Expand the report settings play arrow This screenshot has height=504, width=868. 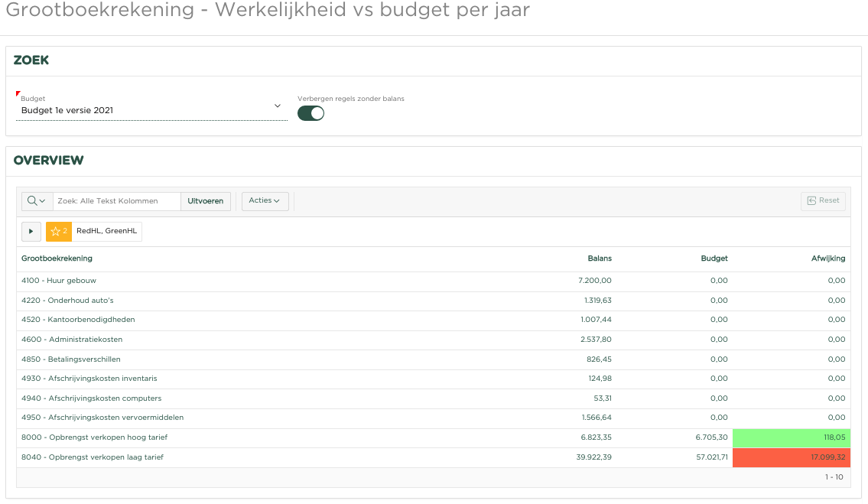point(31,231)
